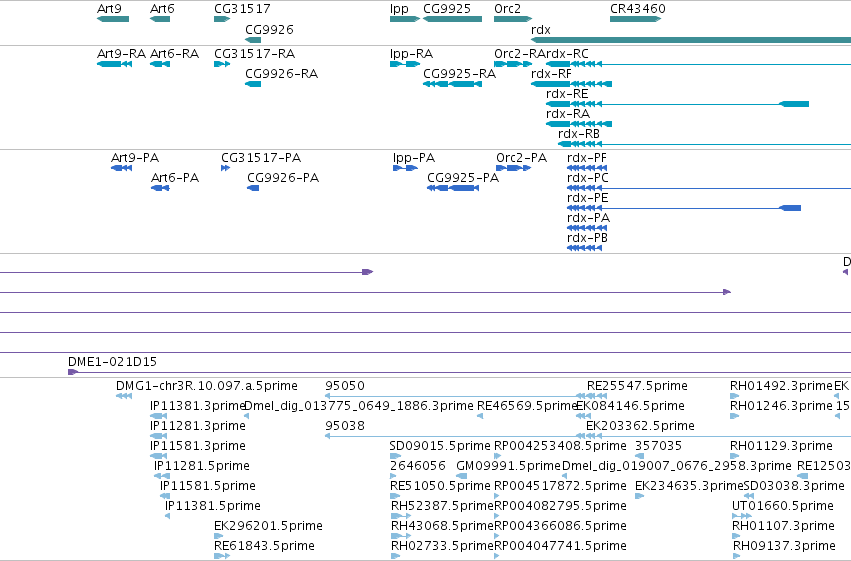851x561 pixels.
Task: Select the IP11381.3prime label
Action: click(198, 406)
